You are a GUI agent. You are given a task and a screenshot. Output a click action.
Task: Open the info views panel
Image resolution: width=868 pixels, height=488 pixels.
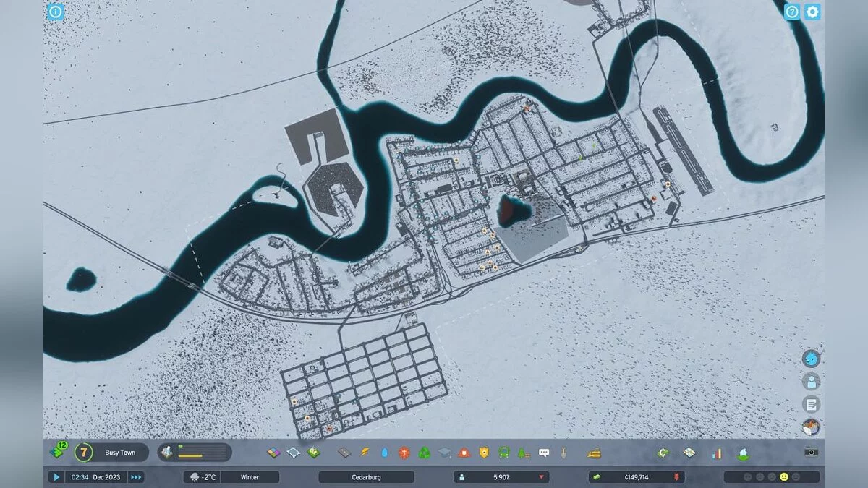55,12
